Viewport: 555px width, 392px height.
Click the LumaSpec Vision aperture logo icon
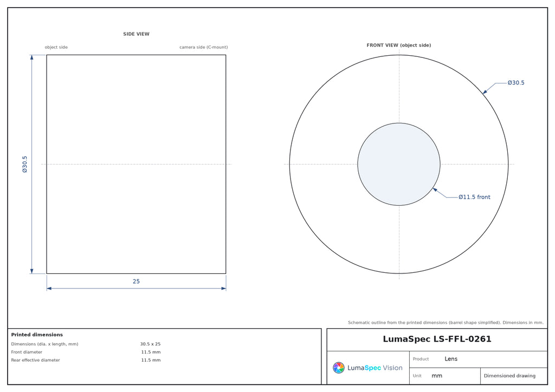[x=338, y=368]
